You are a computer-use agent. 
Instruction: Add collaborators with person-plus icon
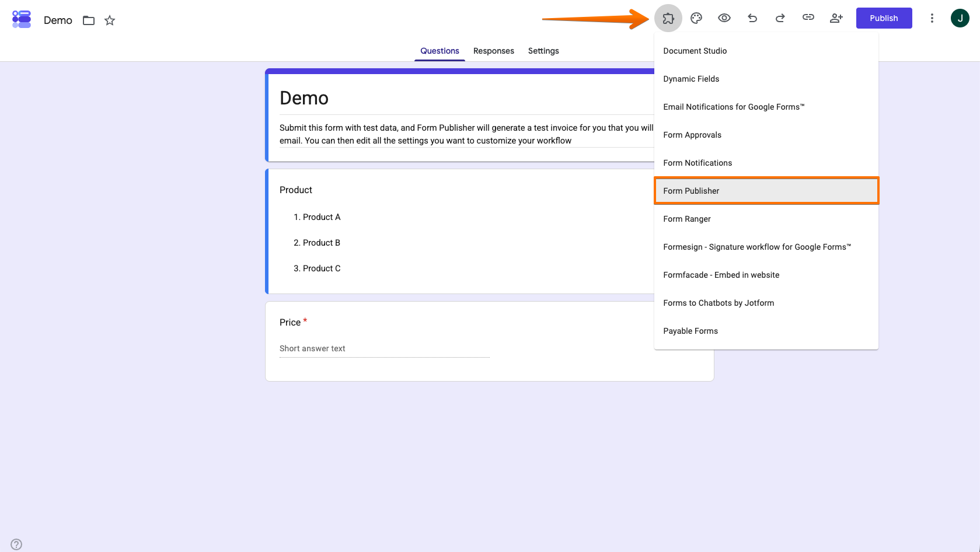point(836,18)
